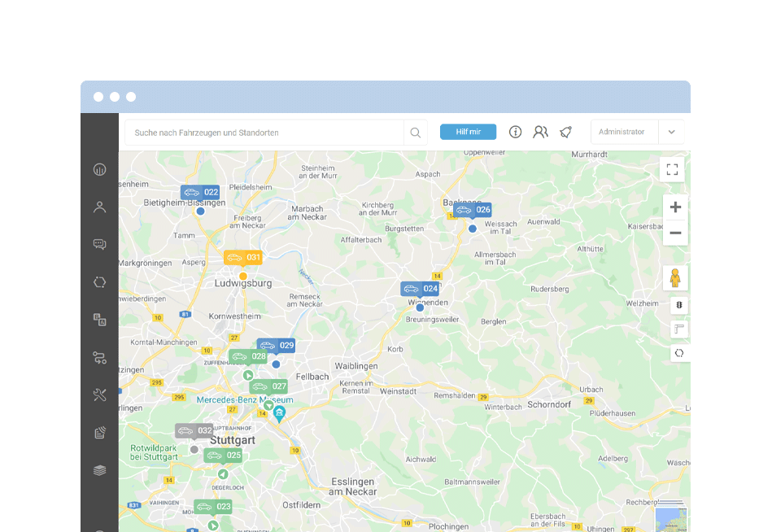Toggle the traffic light overlay

click(678, 304)
